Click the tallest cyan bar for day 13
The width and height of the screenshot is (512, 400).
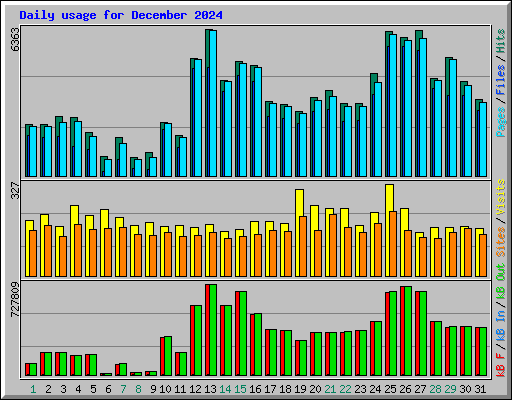click(x=213, y=103)
